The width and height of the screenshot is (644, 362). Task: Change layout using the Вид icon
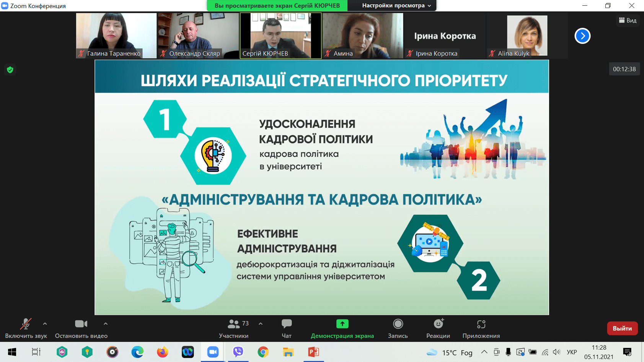coord(628,20)
